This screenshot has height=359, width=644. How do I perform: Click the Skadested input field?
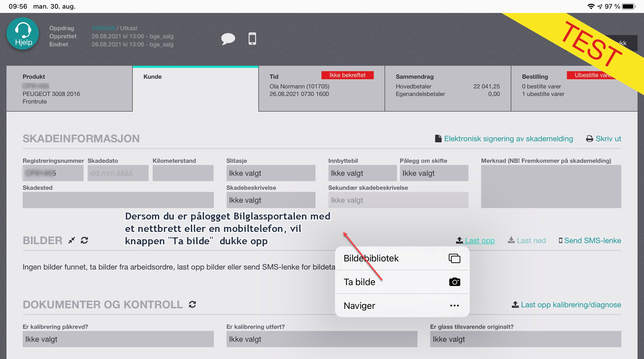coord(118,200)
